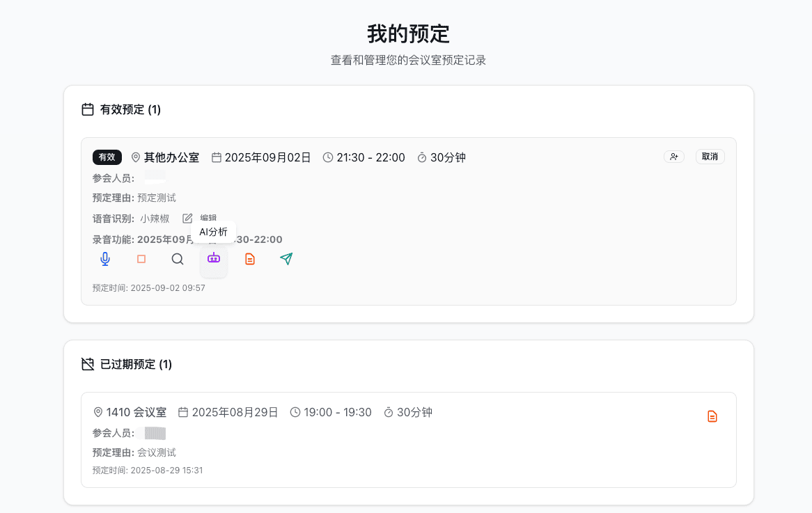Click the crossed calendar icon beside 已过期预定
Screen dimensions: 812x513
88,364
